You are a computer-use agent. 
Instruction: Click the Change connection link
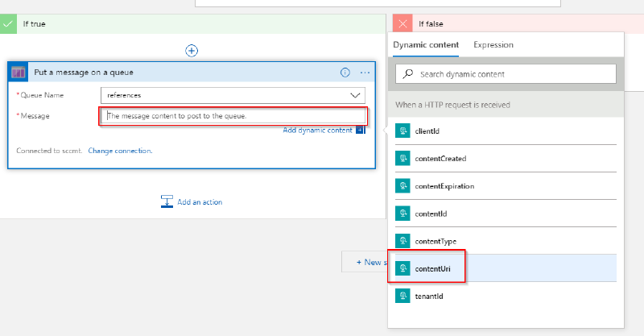(120, 151)
